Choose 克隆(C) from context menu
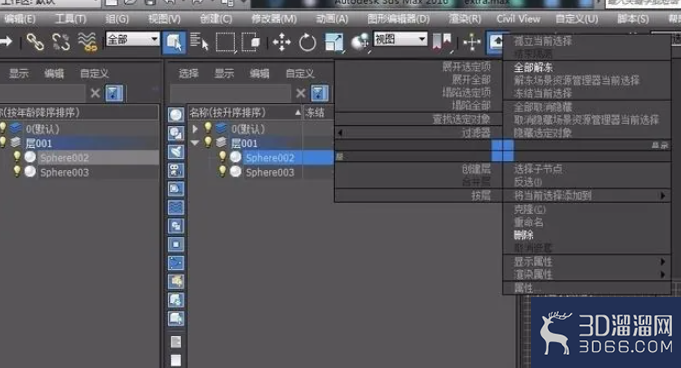The image size is (681, 368). 529,209
